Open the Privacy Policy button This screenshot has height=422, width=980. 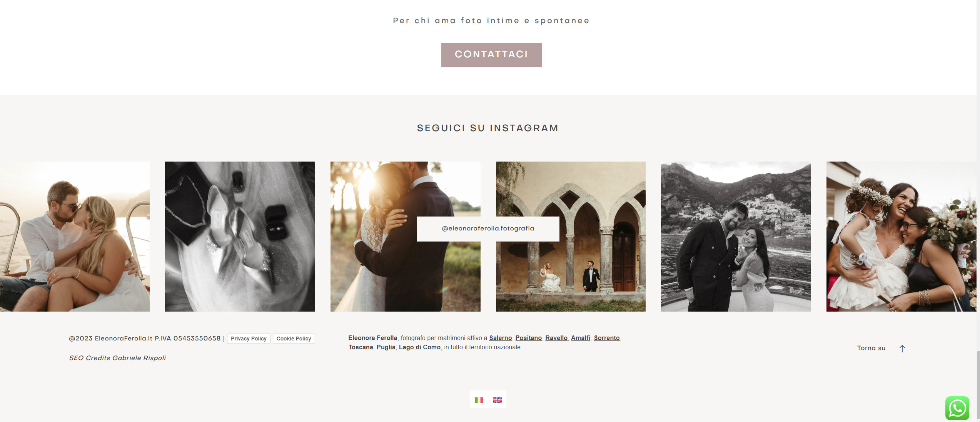(x=249, y=339)
